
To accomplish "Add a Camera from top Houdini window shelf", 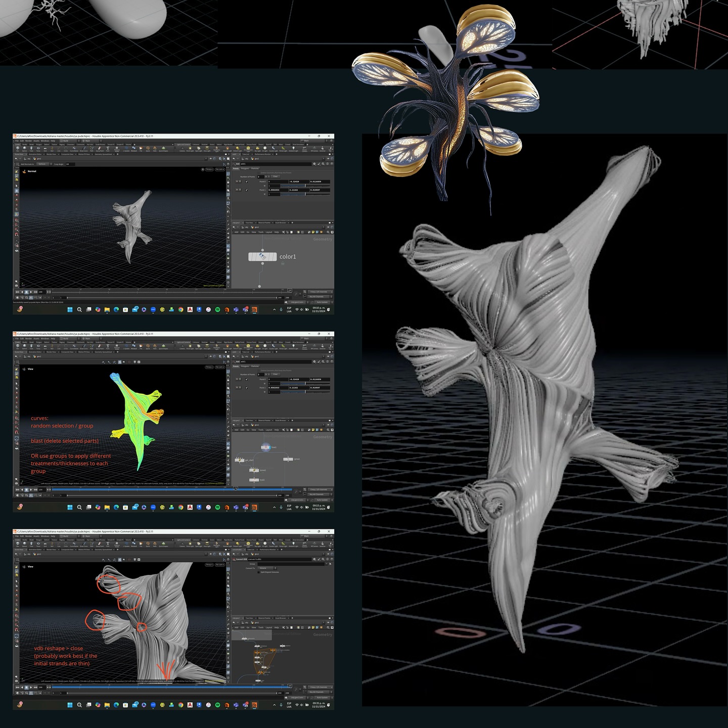I will 182,149.
